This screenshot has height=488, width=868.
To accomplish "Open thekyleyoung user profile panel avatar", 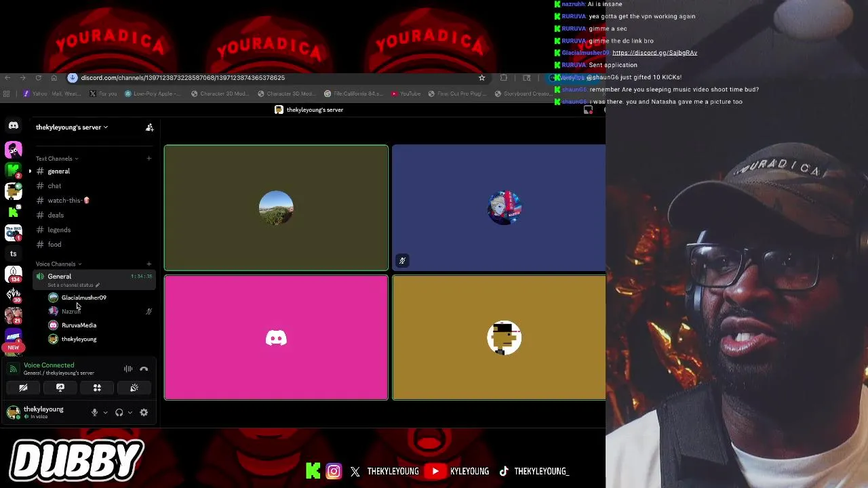I will (13, 412).
